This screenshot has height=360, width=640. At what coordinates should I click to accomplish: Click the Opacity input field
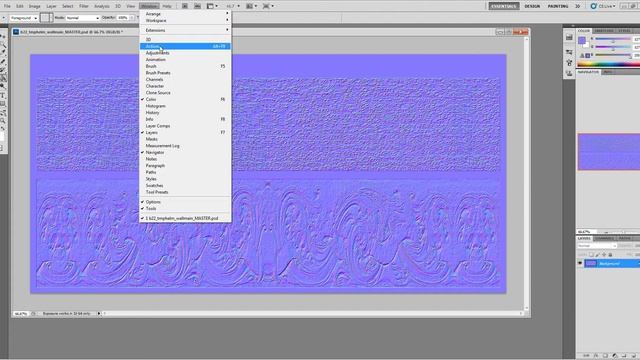coord(123,18)
